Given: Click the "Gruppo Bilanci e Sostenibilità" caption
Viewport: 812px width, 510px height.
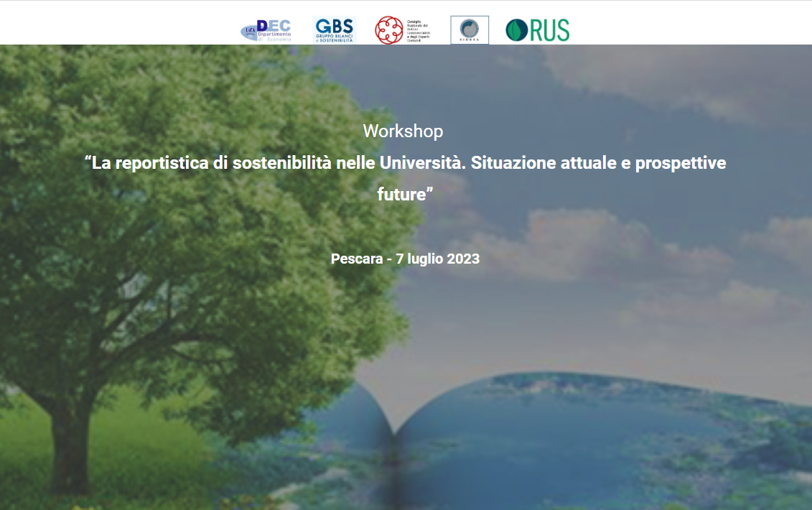Looking at the screenshot, I should click(x=334, y=40).
